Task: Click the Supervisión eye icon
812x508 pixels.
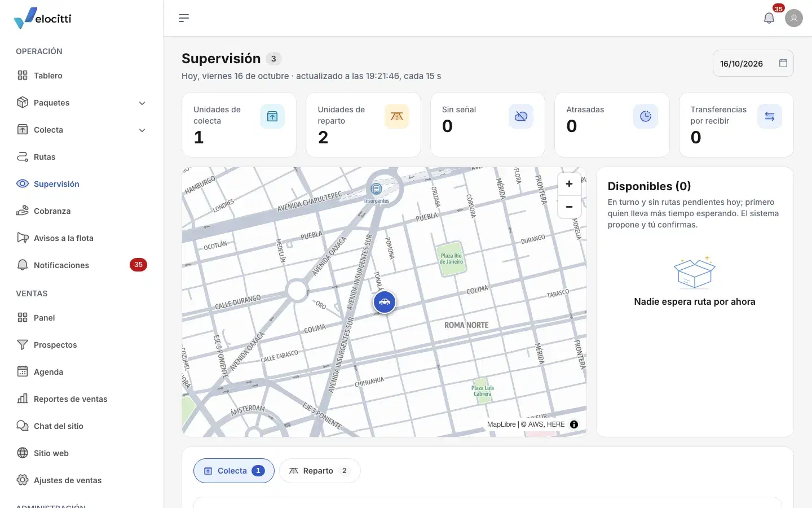Action: (x=23, y=184)
